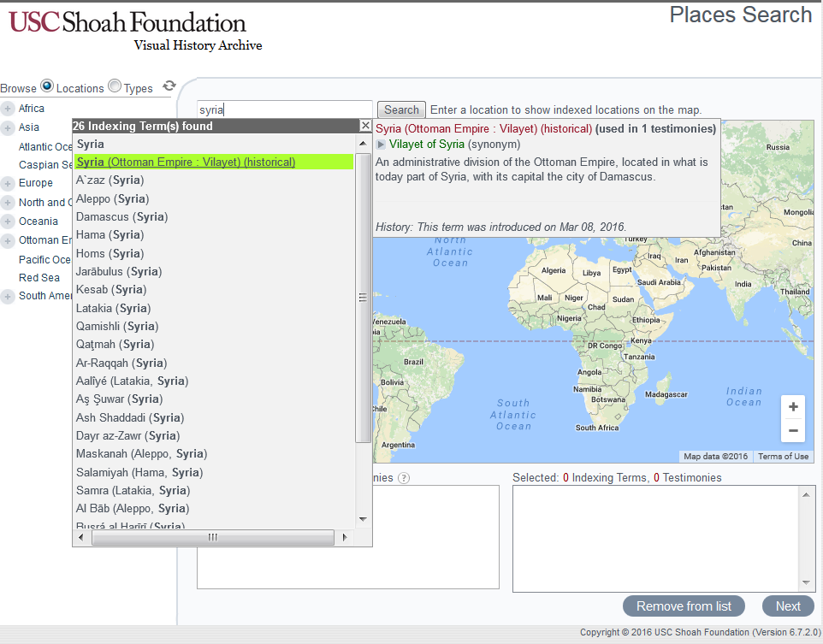Expand the Vilayet of Syria synonym entry
The image size is (823, 644).
(x=380, y=144)
